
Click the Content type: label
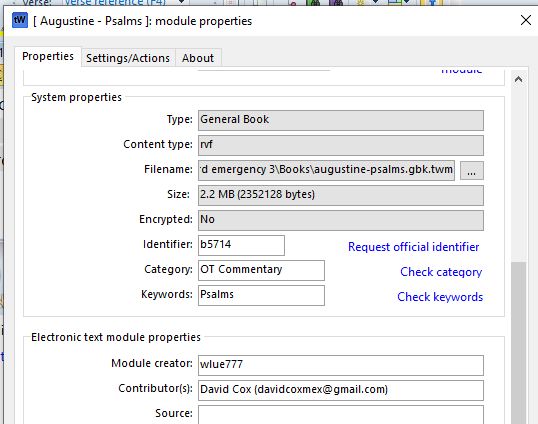tap(158, 144)
